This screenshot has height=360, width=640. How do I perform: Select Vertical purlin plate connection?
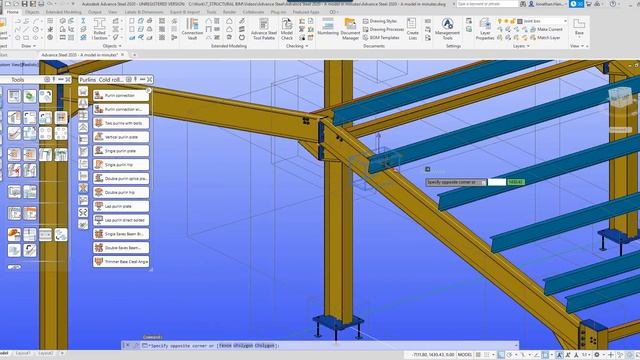[121, 137]
